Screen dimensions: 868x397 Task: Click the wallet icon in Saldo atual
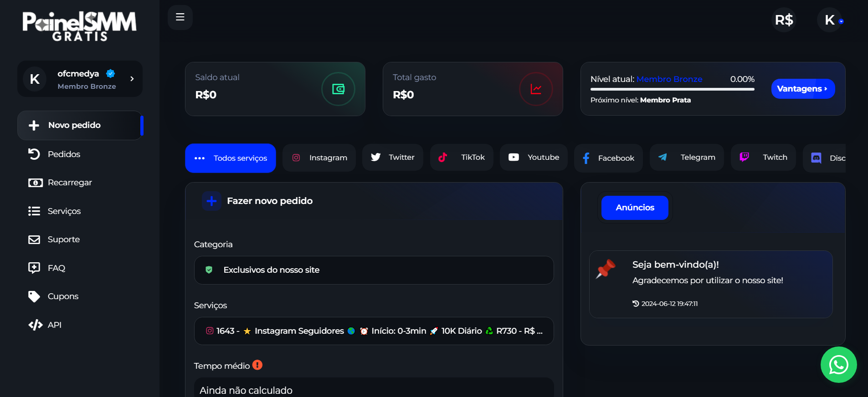coord(338,89)
